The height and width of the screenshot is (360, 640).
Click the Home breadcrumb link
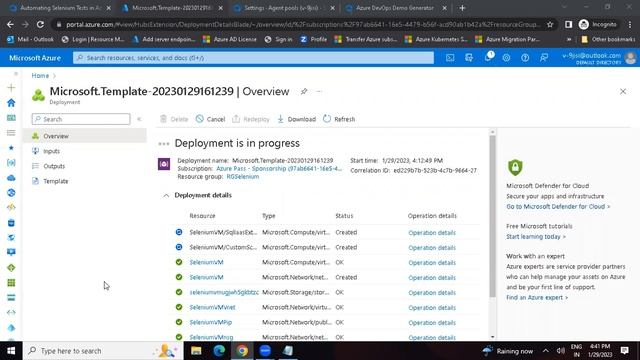[40, 76]
